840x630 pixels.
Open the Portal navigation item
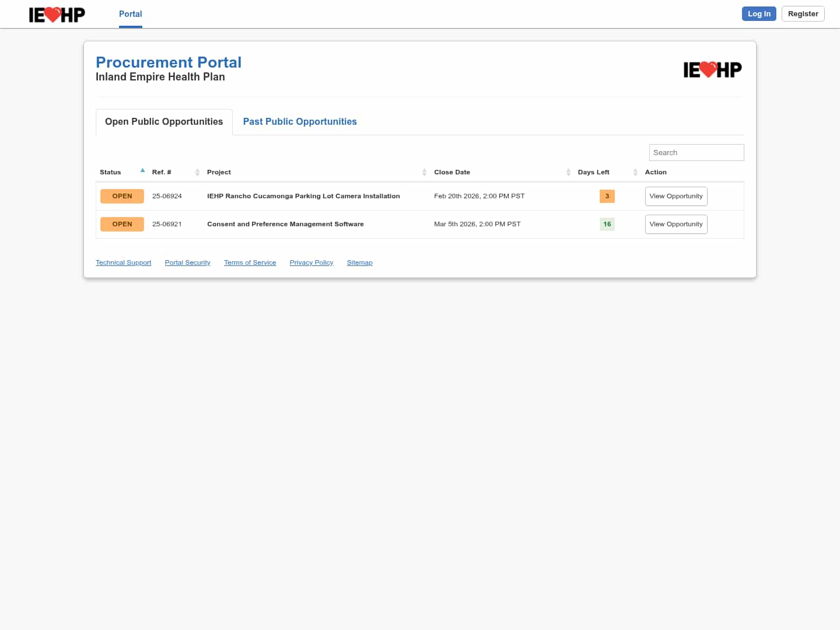[130, 14]
